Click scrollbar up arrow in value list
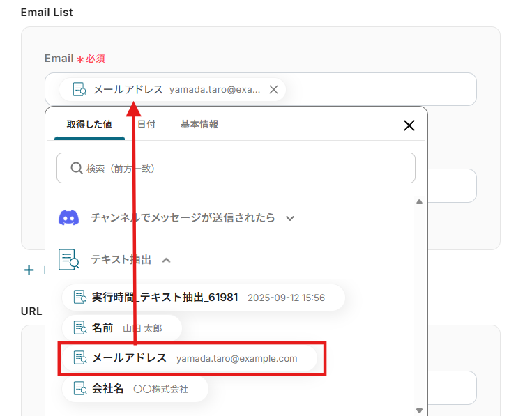The width and height of the screenshot is (532, 416). 419,202
